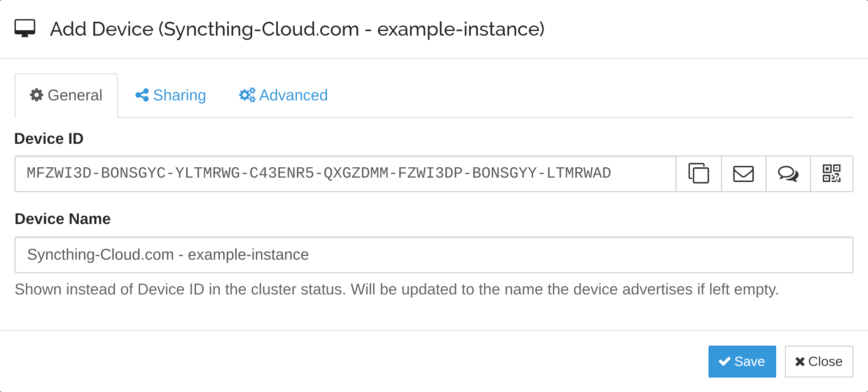Share device ID via chat bubbles icon
This screenshot has height=392, width=868.
788,173
